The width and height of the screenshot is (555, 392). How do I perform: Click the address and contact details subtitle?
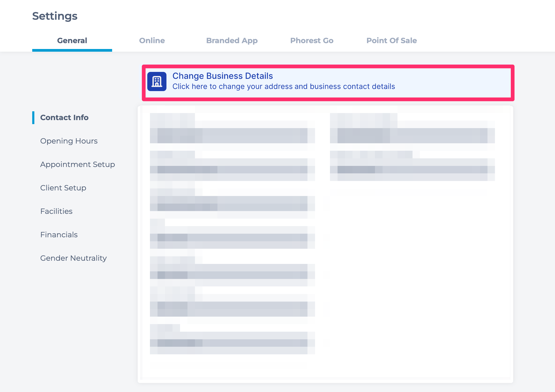(283, 87)
